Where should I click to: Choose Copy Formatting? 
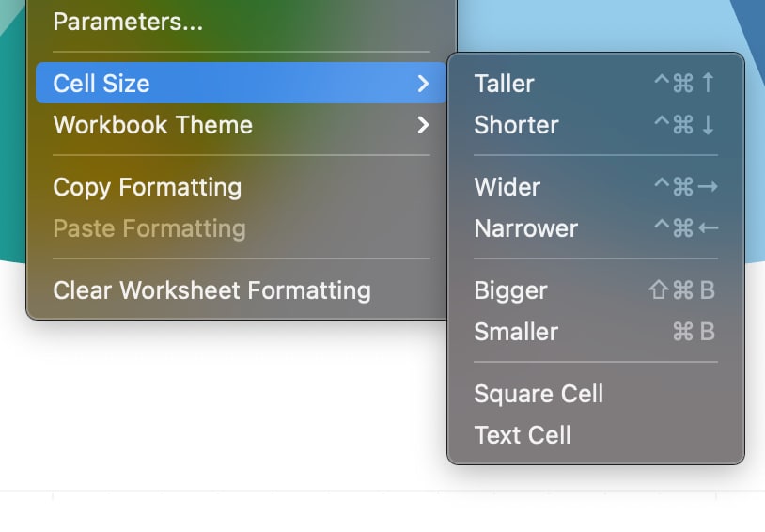pyautogui.click(x=241, y=187)
